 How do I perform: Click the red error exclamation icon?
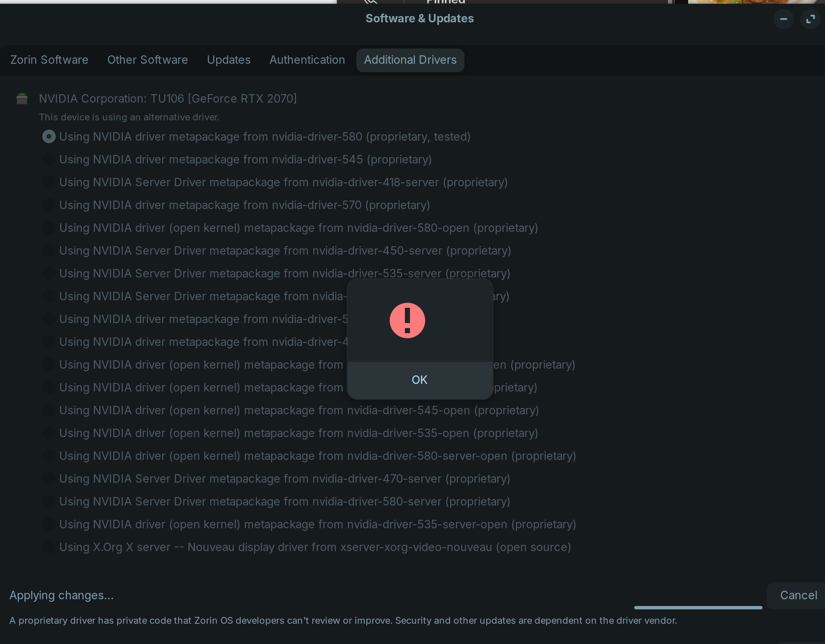pyautogui.click(x=407, y=321)
